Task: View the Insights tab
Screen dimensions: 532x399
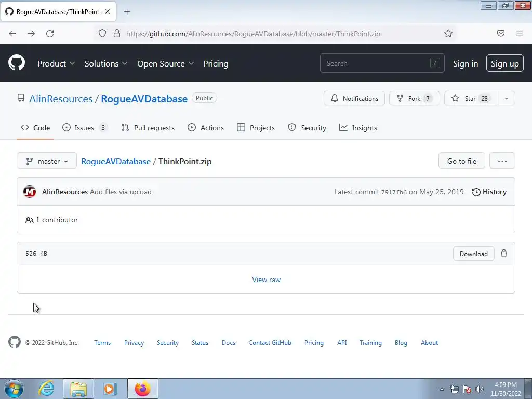Action: 358,128
